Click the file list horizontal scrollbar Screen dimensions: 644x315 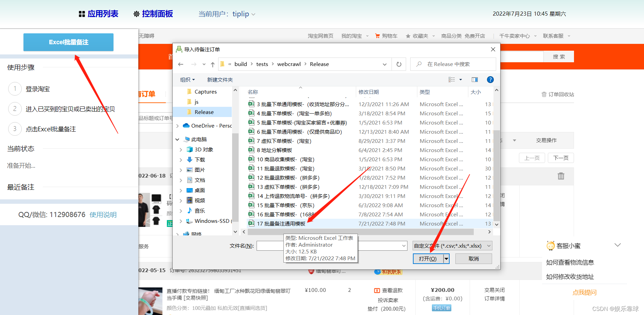click(361, 232)
